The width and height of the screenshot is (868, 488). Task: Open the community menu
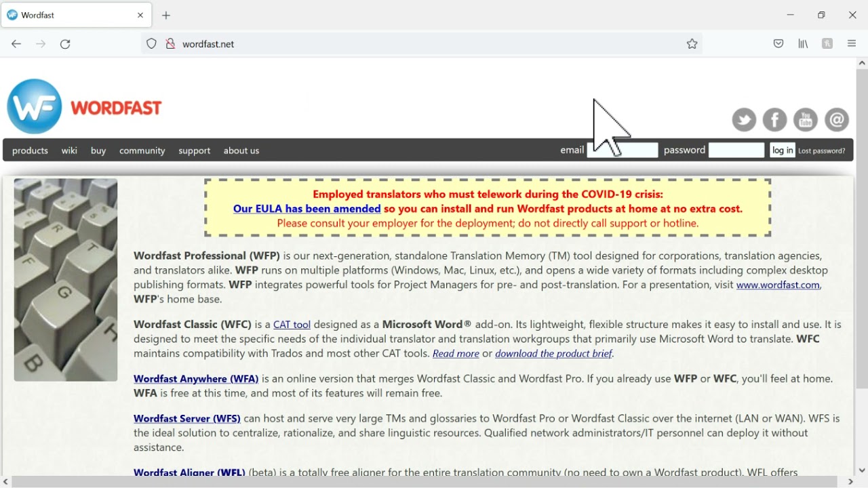[142, 151]
